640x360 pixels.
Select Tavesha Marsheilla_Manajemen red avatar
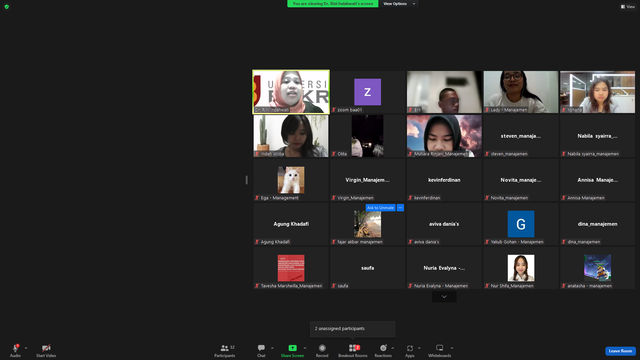pos(291,268)
